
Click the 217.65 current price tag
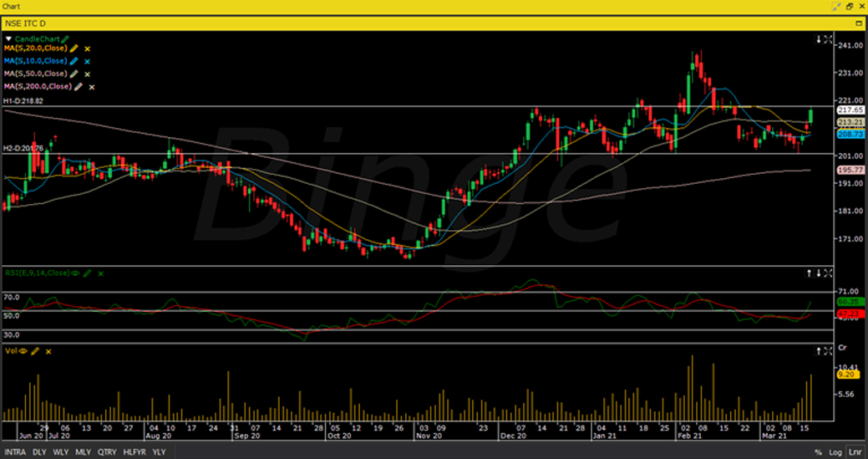pyautogui.click(x=850, y=110)
